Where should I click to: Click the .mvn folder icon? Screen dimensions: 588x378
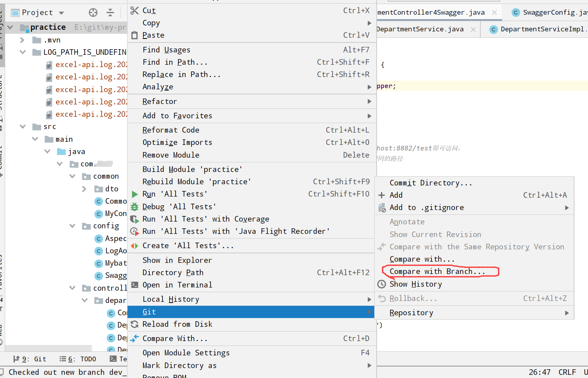[x=37, y=40]
